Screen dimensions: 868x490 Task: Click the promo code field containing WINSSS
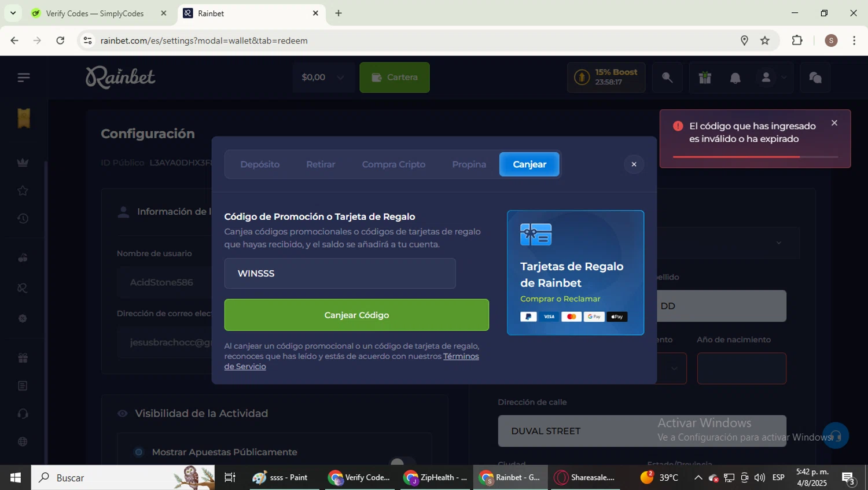[x=340, y=273]
